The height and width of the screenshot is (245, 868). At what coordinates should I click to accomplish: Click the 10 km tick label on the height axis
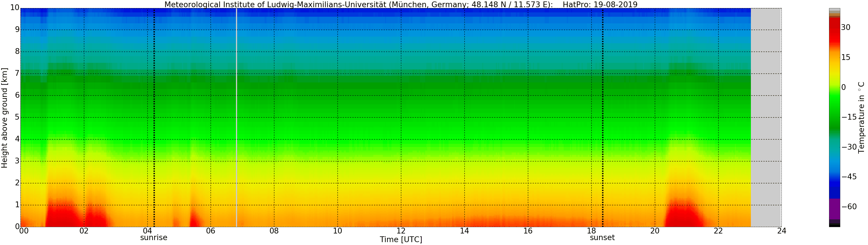14,7
